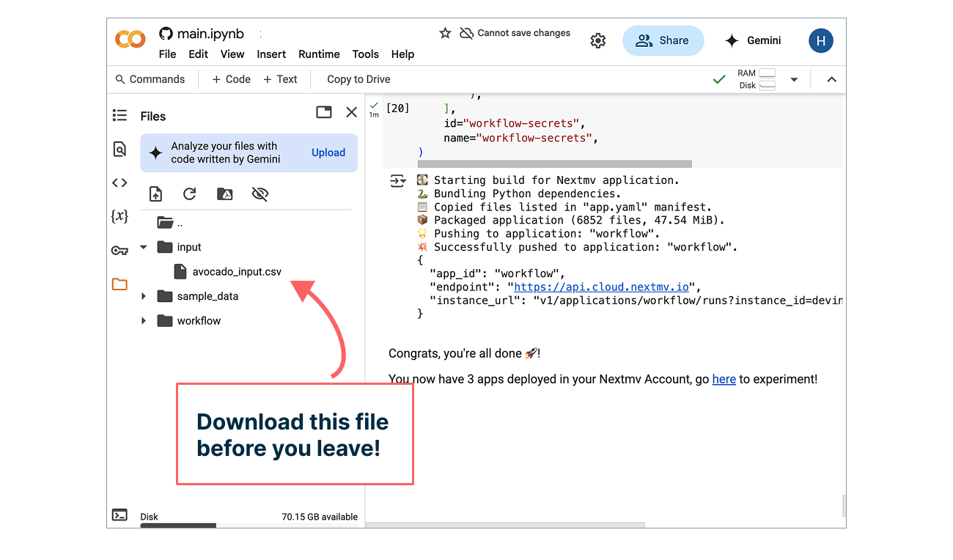This screenshot has width=953, height=560.
Task: Toggle show hidden files eye icon
Action: 260,194
